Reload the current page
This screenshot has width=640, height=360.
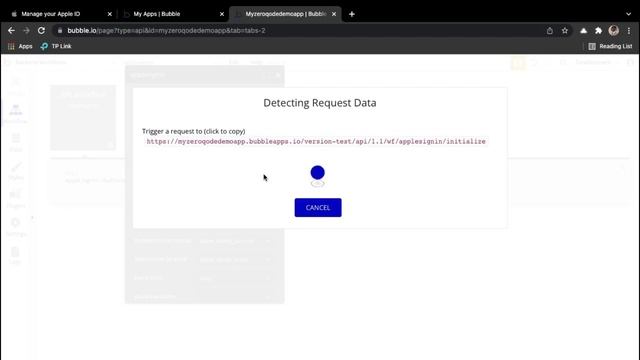pos(41,31)
